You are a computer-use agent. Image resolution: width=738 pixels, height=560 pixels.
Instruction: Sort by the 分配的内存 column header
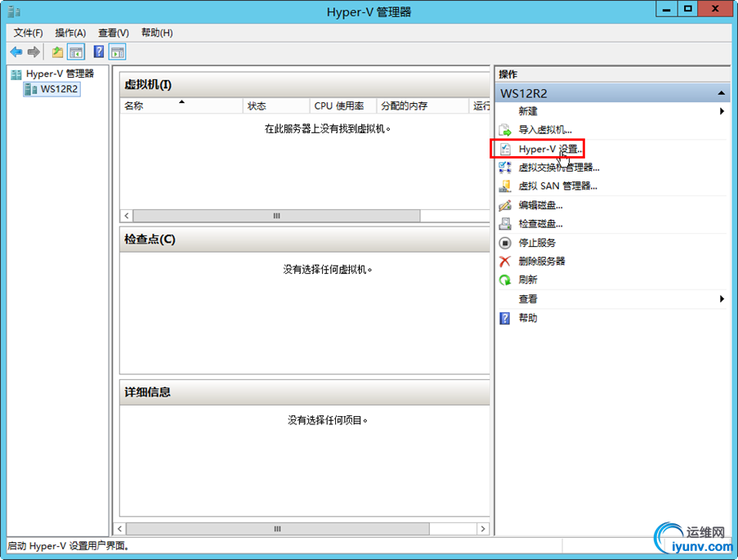(423, 106)
